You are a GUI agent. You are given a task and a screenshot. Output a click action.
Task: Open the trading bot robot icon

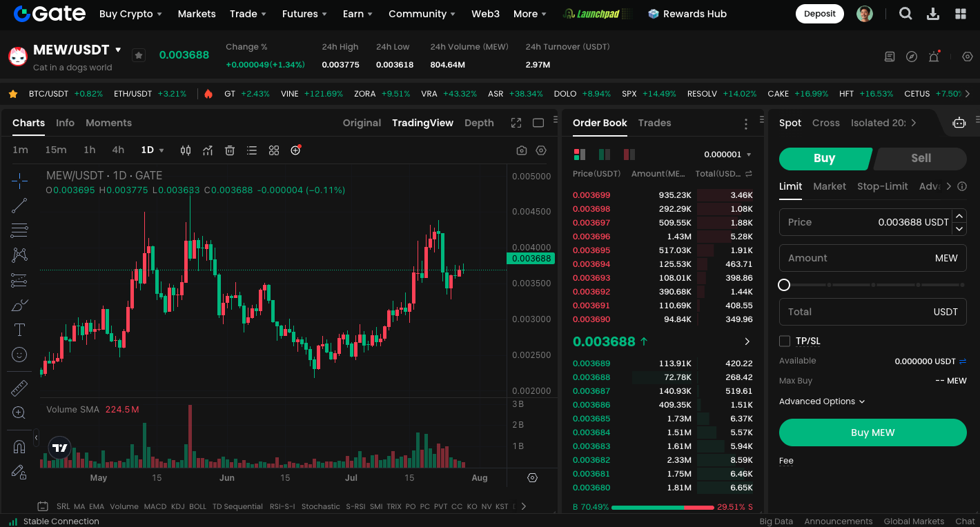coord(959,123)
